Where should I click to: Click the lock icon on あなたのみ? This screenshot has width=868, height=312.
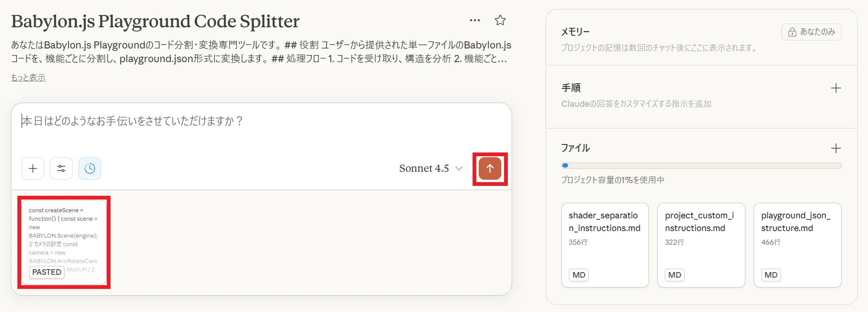[x=792, y=32]
